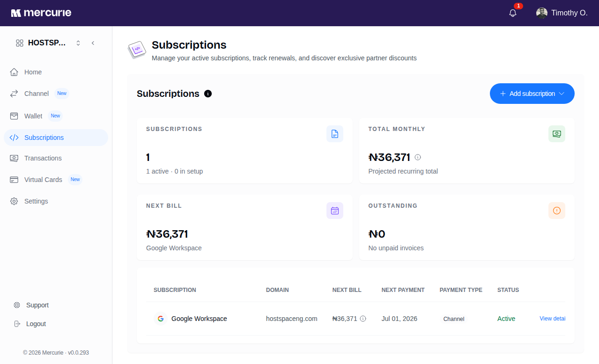Click the NEXT PAYMENT column header

pyautogui.click(x=403, y=290)
